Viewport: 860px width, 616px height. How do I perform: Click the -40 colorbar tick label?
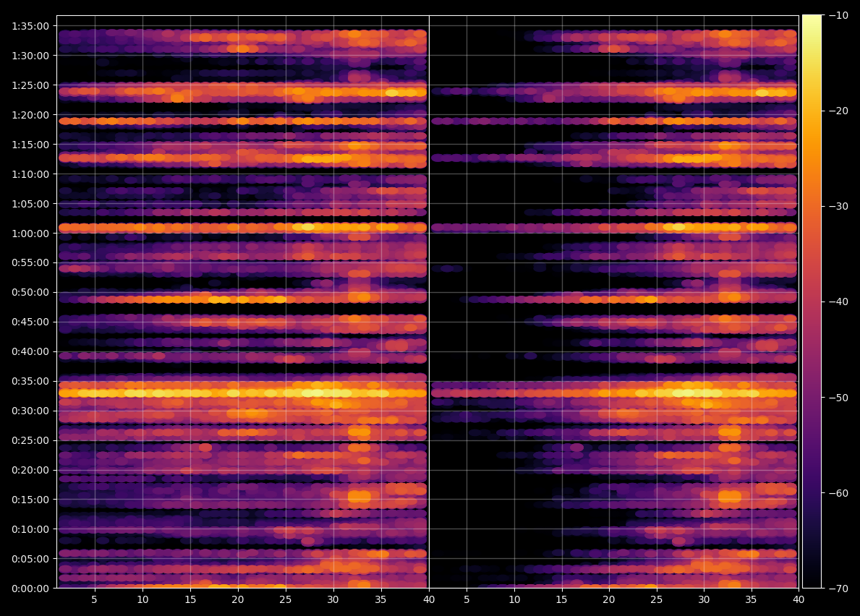tap(838, 302)
